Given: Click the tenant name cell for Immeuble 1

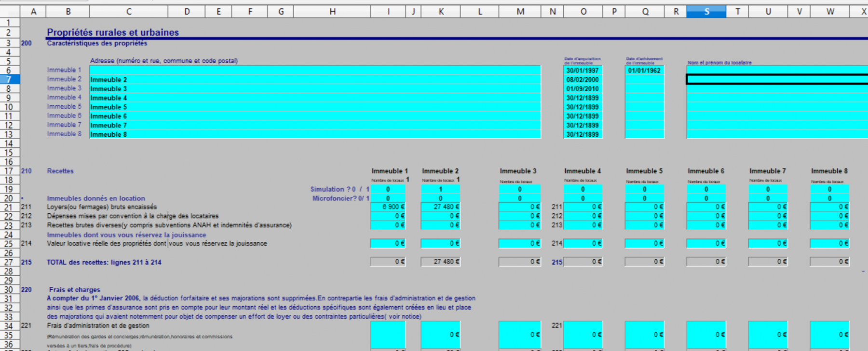Looking at the screenshot, I should coord(777,70).
